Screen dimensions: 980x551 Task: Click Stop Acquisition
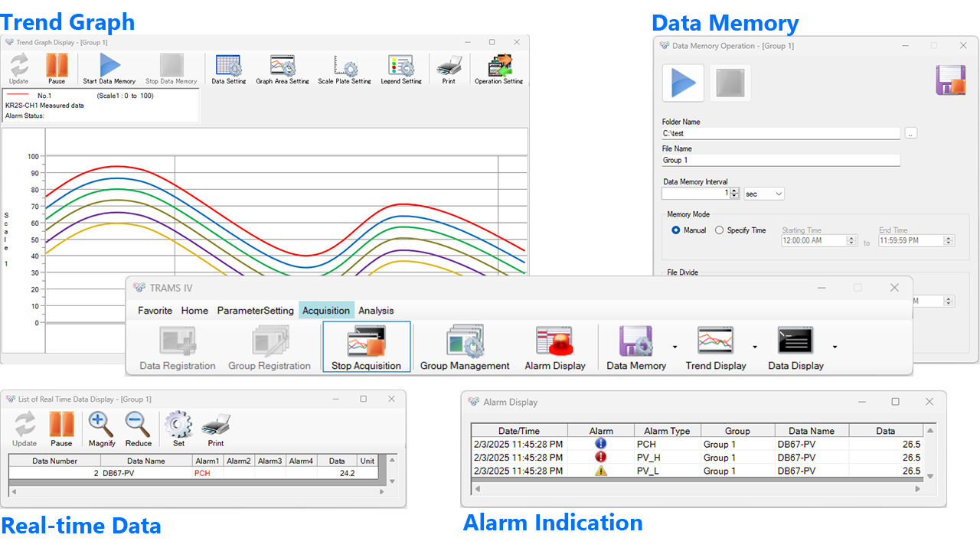(367, 347)
